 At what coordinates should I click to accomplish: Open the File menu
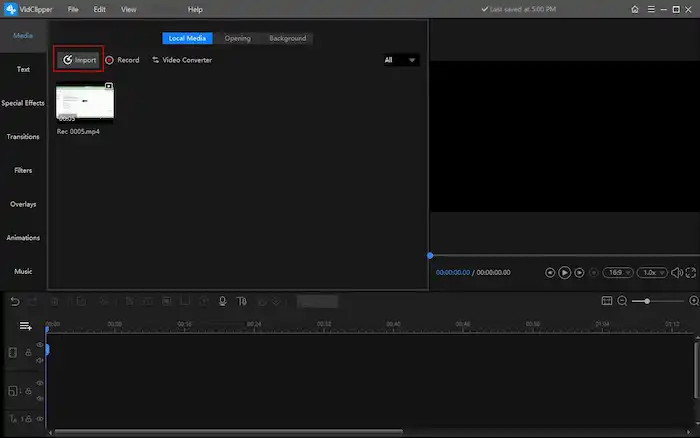coord(73,9)
